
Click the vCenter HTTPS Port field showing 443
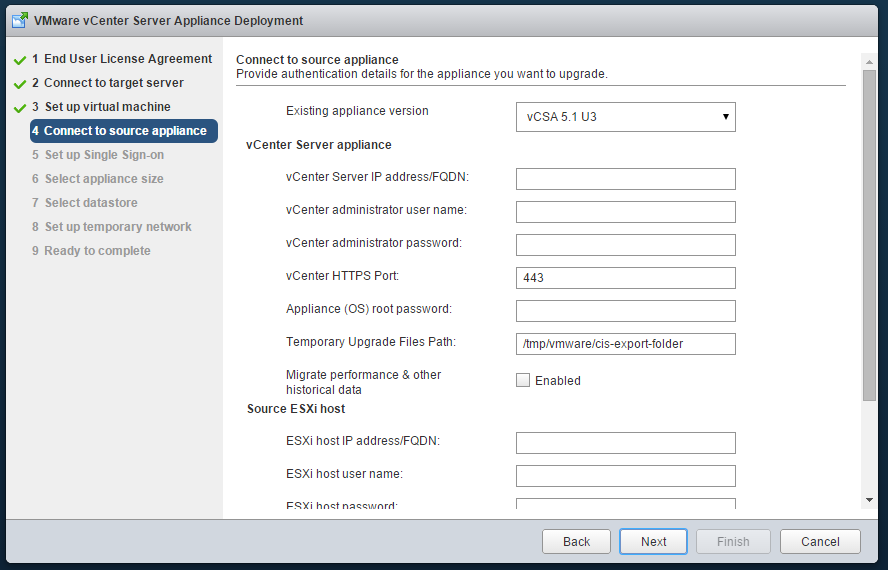click(625, 278)
